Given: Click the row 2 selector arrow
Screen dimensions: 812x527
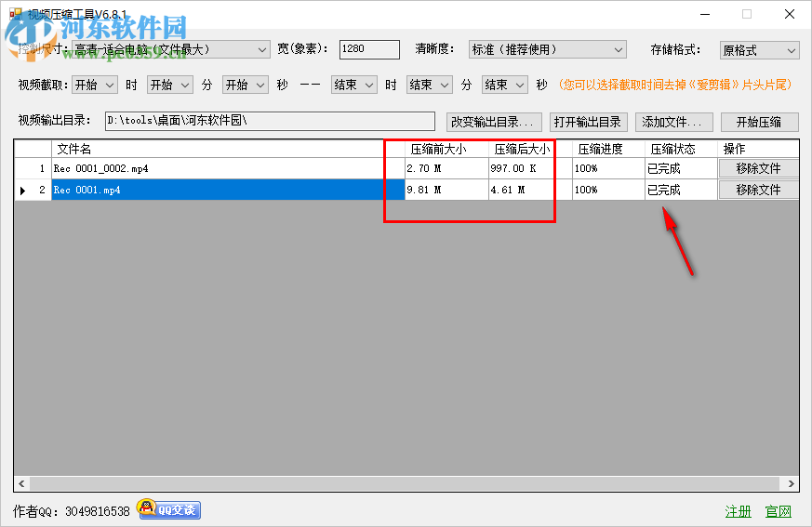Looking at the screenshot, I should [22, 191].
